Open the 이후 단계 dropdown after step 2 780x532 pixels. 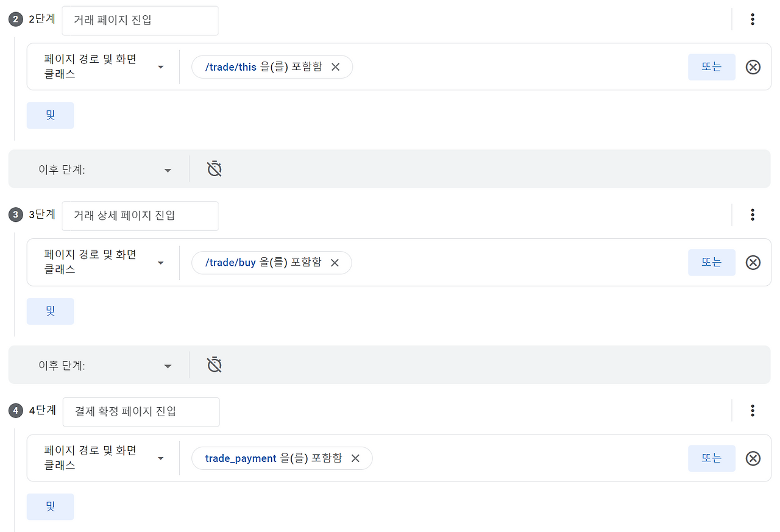click(168, 170)
